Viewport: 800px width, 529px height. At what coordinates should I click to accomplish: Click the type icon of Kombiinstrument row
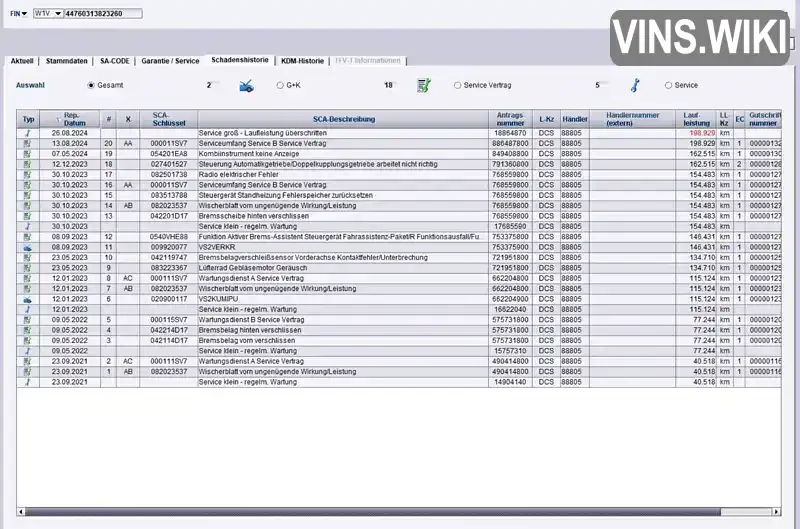click(x=28, y=154)
